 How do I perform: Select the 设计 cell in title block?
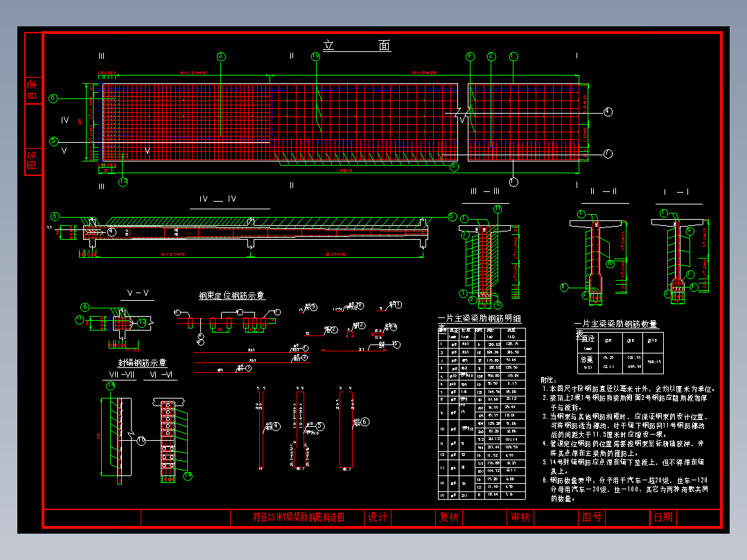click(x=378, y=518)
